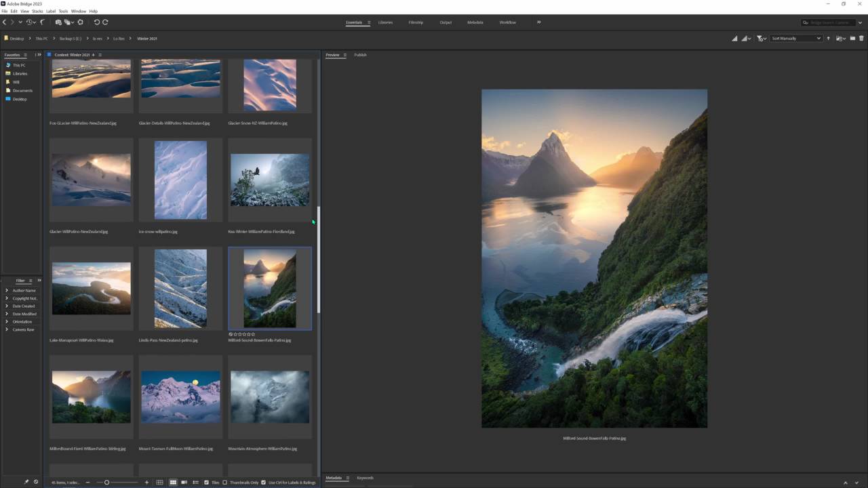Switch to the Filmstrip workspace tab
868x488 pixels.
click(416, 22)
